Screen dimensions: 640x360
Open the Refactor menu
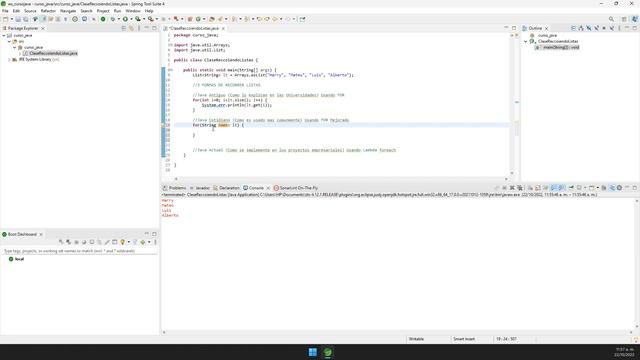pyautogui.click(x=48, y=11)
